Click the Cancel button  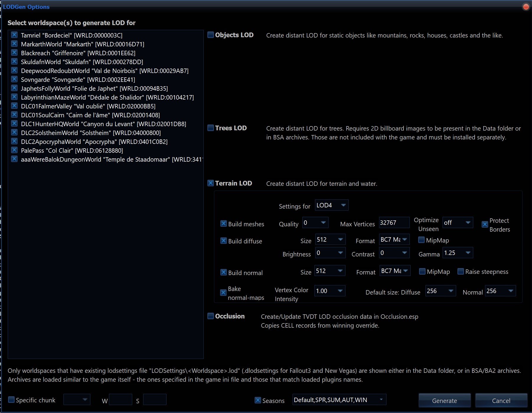click(501, 400)
